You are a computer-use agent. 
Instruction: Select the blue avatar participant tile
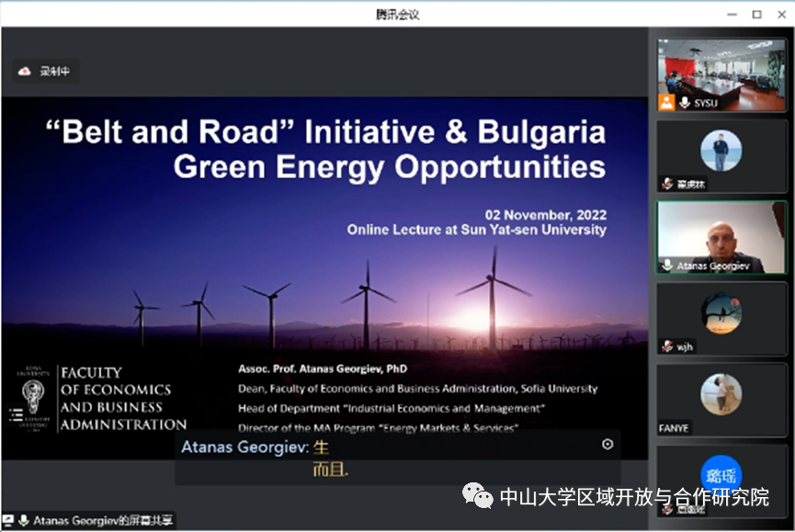[721, 481]
